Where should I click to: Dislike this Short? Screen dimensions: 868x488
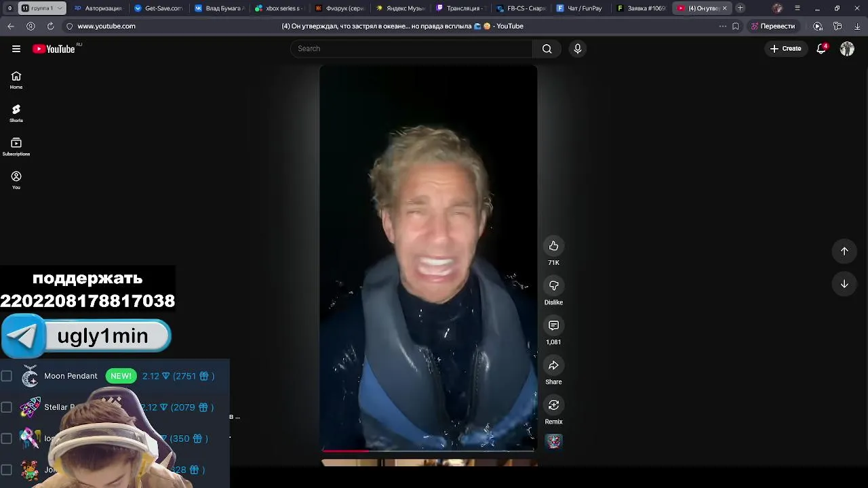point(553,286)
